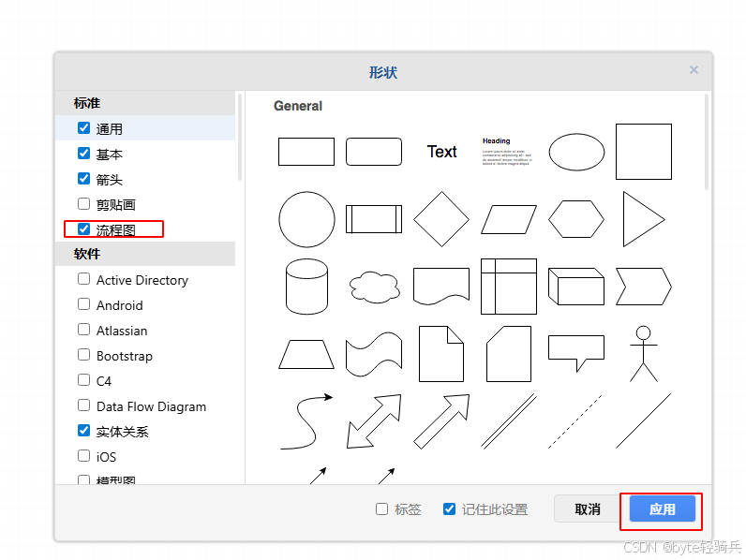The width and height of the screenshot is (746, 560).
Task: Select the bidirectional block arrow shape
Action: click(x=374, y=421)
